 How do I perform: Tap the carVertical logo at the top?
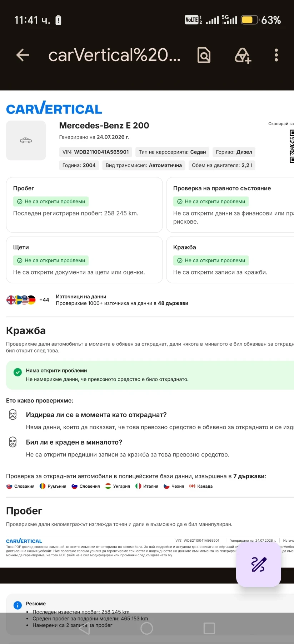click(x=54, y=108)
